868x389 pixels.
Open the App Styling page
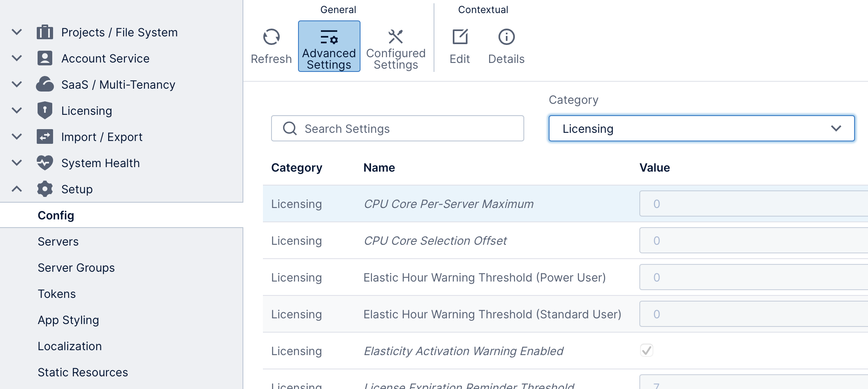(x=68, y=320)
